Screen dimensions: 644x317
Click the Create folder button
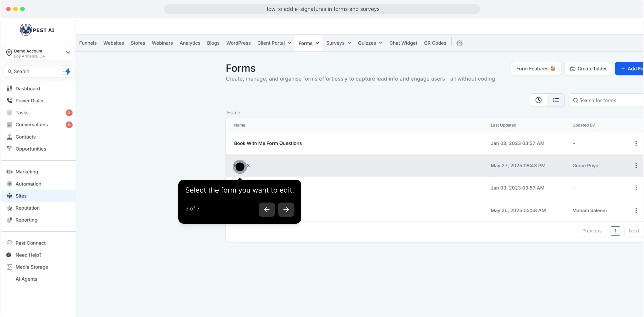(588, 69)
